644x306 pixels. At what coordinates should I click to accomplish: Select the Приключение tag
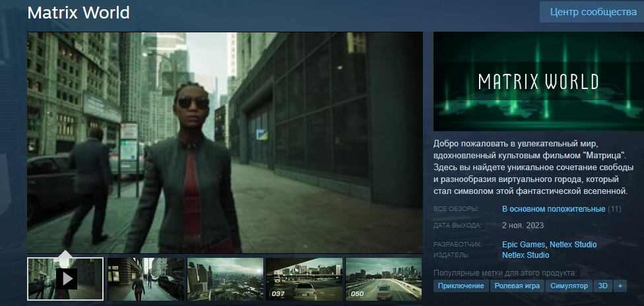click(x=460, y=286)
